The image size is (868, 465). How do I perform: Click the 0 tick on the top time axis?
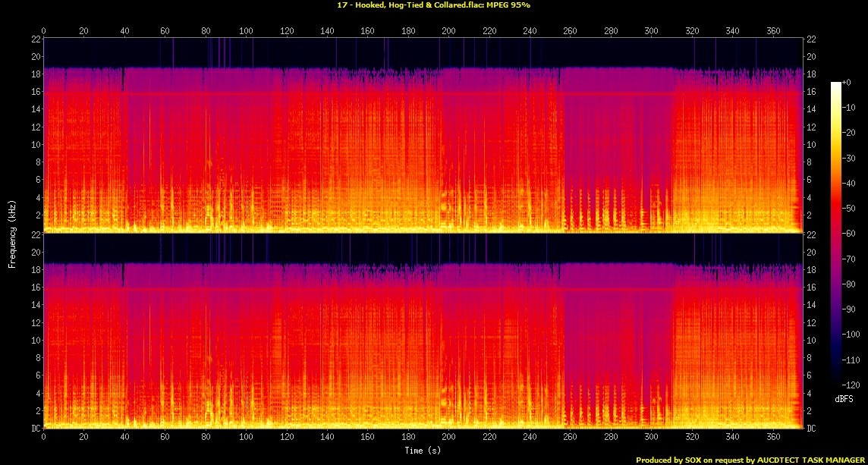point(43,31)
